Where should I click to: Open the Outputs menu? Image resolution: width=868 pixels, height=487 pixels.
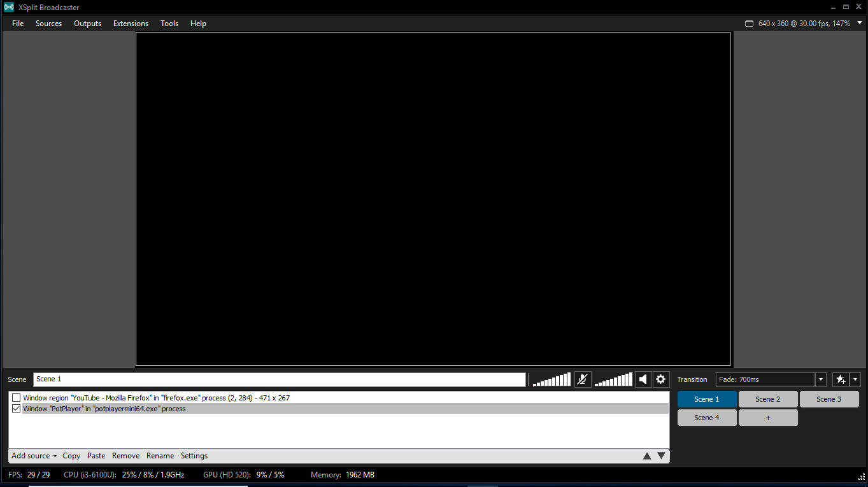click(x=87, y=24)
